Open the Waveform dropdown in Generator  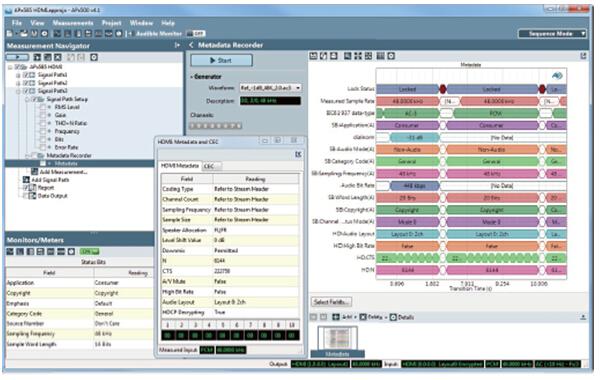(270, 88)
